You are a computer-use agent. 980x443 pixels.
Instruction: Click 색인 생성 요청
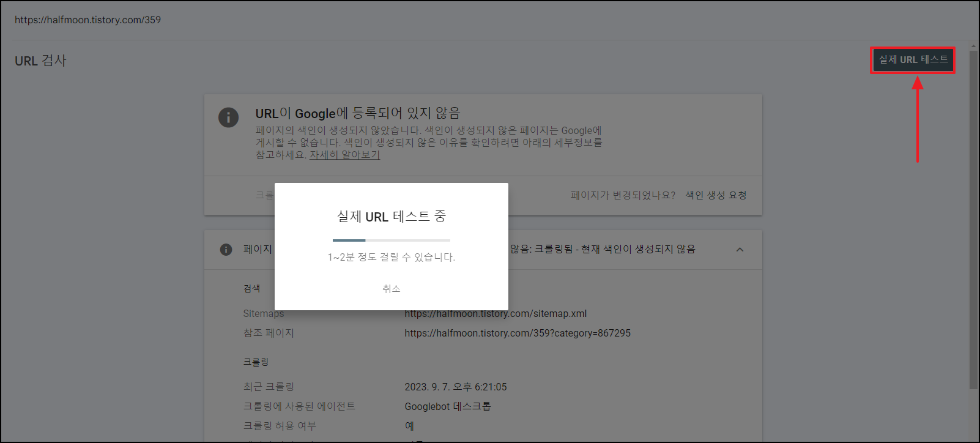pyautogui.click(x=716, y=195)
